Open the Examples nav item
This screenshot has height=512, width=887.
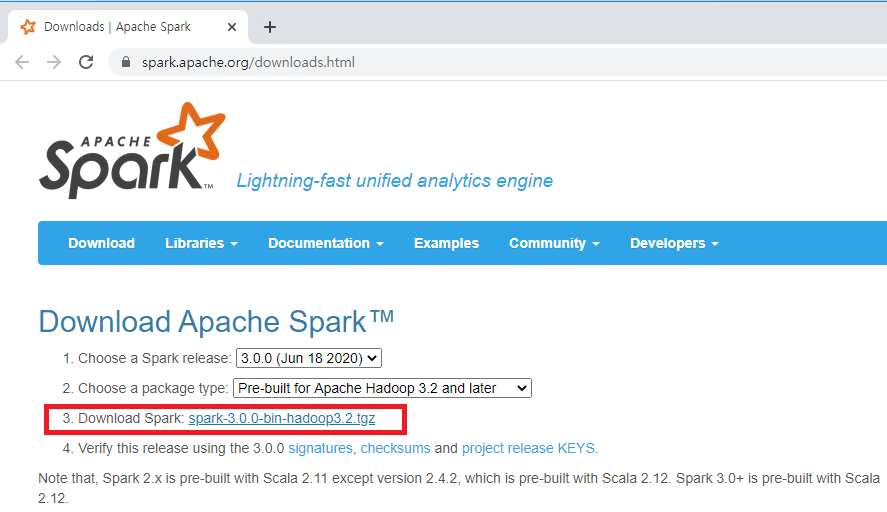coord(446,243)
